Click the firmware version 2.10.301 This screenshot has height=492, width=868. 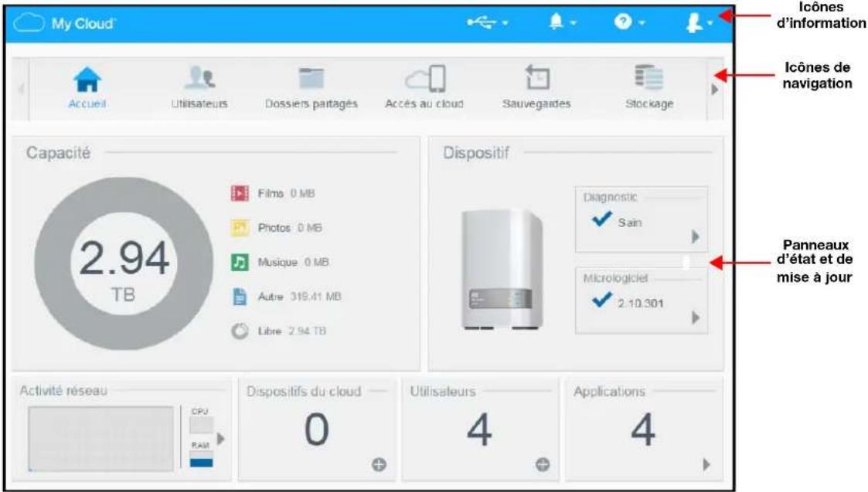pos(641,304)
